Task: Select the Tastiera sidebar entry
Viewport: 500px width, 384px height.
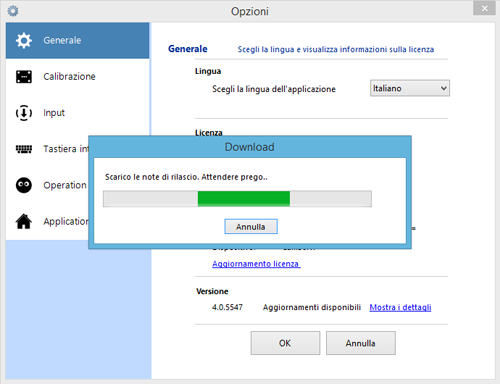Action: click(x=47, y=149)
